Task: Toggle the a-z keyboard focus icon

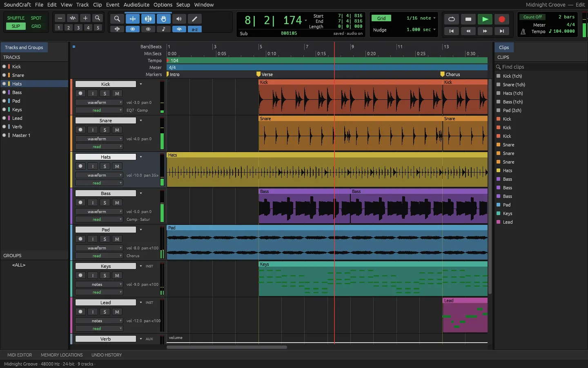Action: coord(195,29)
